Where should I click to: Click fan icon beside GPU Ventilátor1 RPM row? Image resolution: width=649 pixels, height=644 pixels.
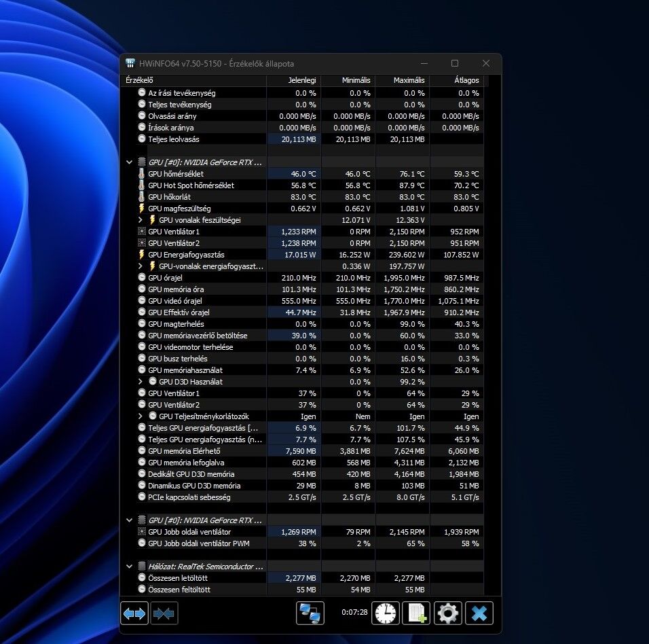pyautogui.click(x=142, y=232)
